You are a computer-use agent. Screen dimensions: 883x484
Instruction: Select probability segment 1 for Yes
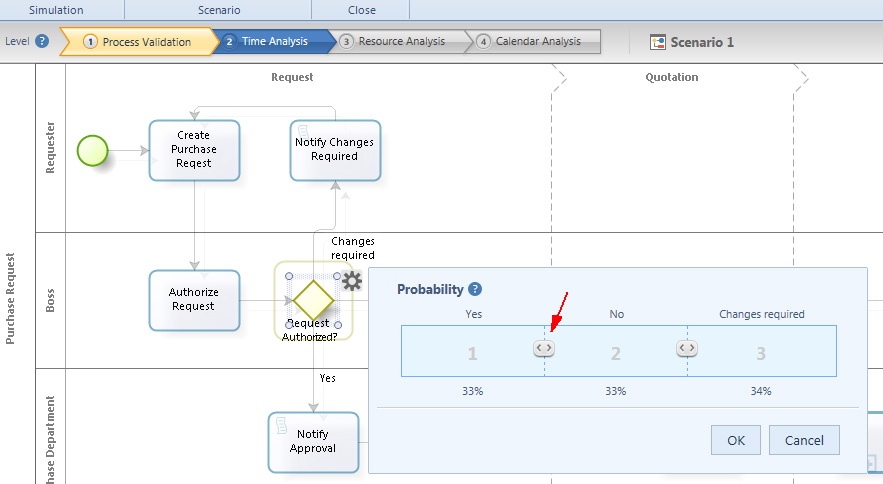pyautogui.click(x=472, y=351)
